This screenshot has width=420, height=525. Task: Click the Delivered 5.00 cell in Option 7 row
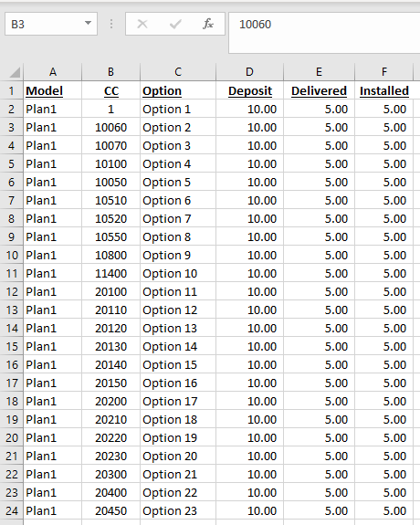[319, 218]
